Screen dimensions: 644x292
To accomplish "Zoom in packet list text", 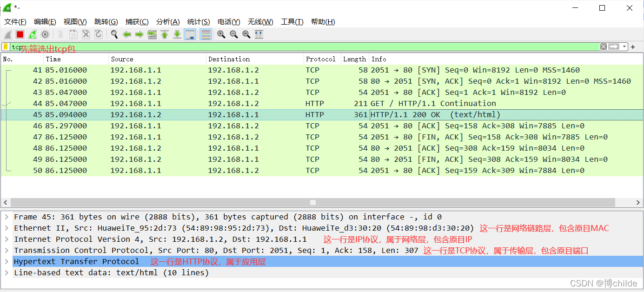I will pyautogui.click(x=221, y=34).
